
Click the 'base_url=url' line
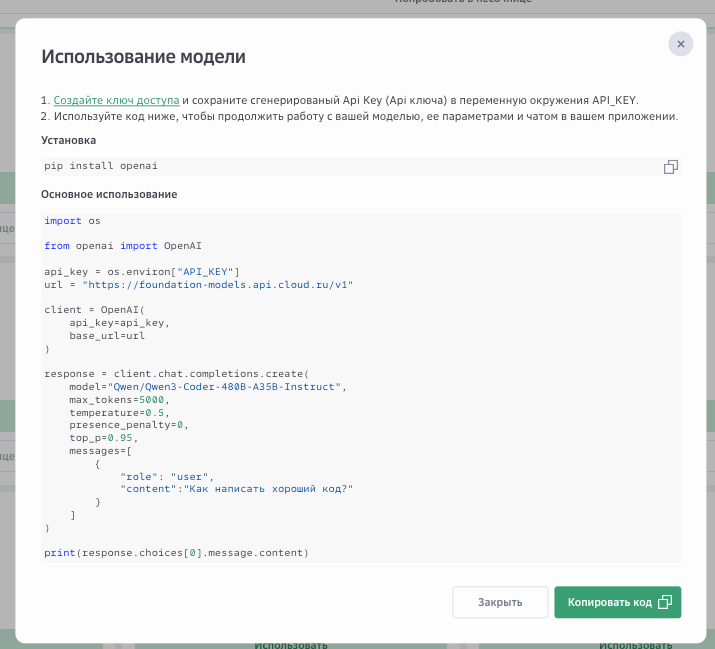tap(107, 336)
